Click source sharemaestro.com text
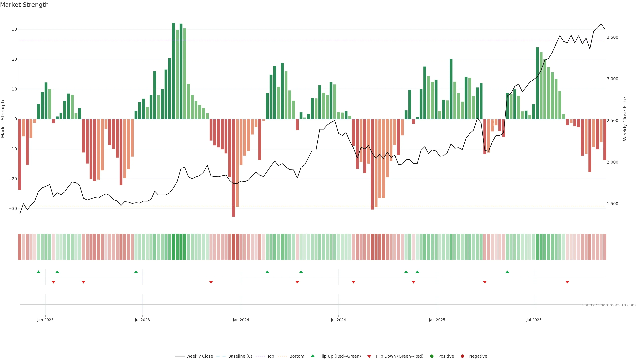This screenshot has height=362, width=644. tap(609, 305)
